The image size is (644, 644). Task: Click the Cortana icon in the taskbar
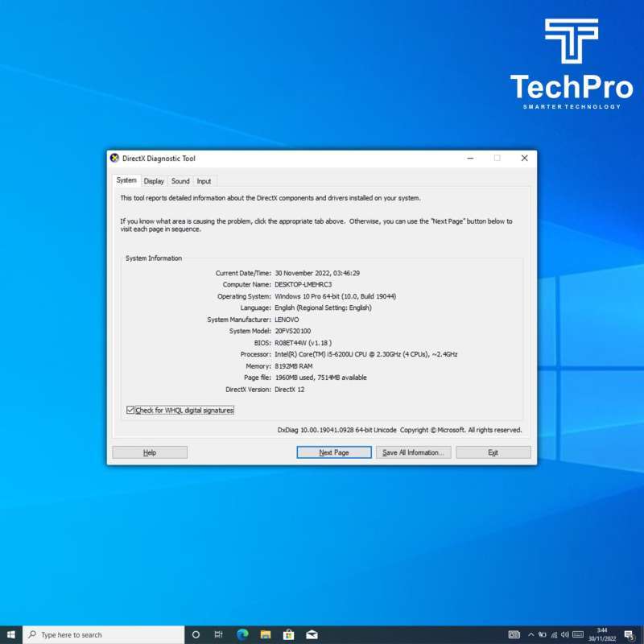click(196, 634)
